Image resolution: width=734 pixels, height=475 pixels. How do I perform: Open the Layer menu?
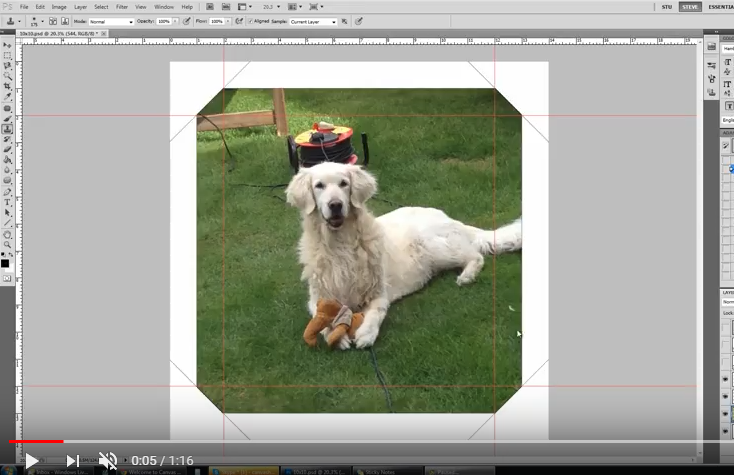(x=80, y=7)
